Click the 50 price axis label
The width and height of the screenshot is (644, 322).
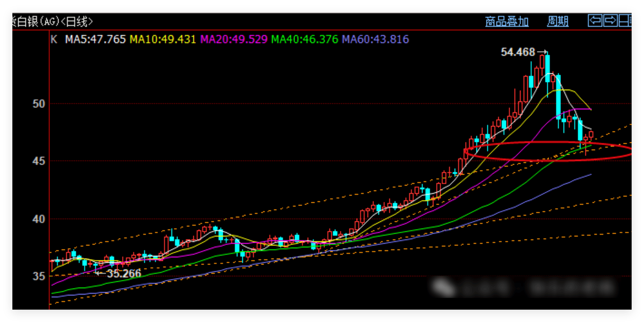click(39, 104)
